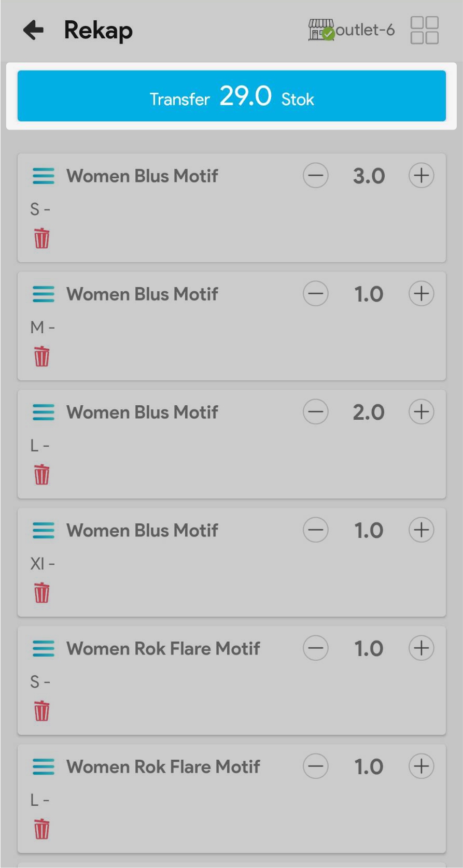The image size is (463, 868).
Task: Open menu lines for Women Rok Flare Motif L
Action: 44,767
